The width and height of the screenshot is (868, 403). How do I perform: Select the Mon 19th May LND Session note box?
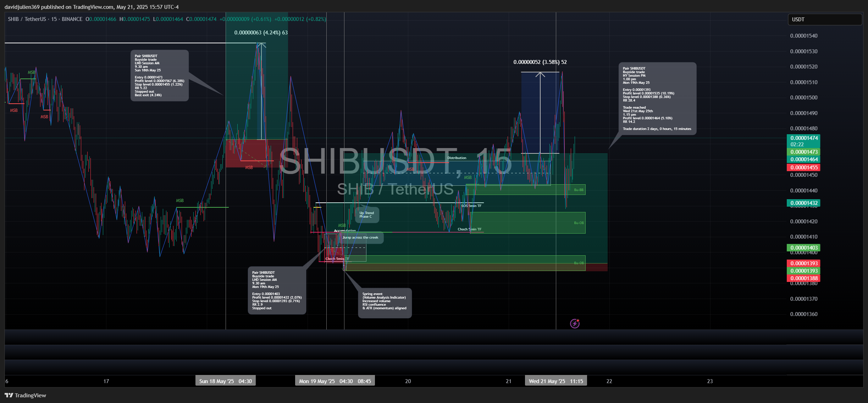(x=277, y=291)
